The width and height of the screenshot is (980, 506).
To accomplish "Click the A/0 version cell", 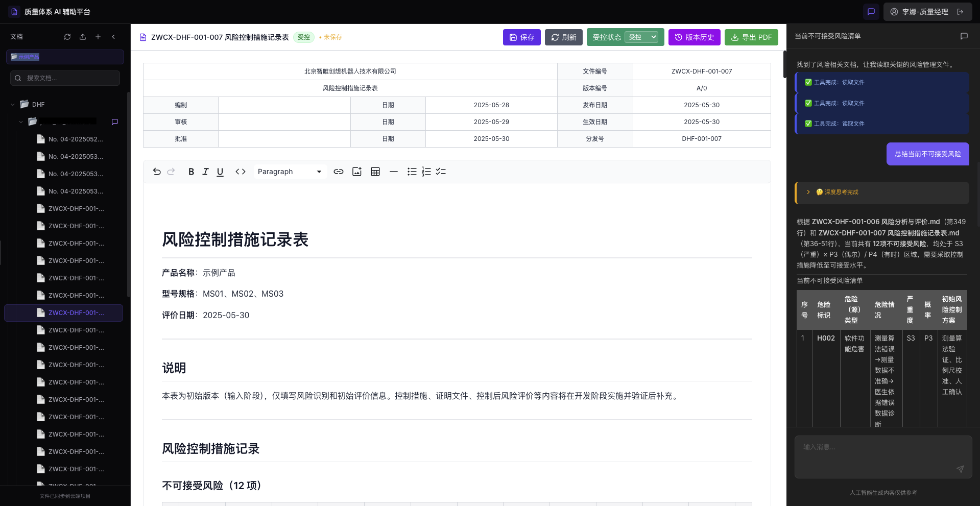I will pos(702,88).
